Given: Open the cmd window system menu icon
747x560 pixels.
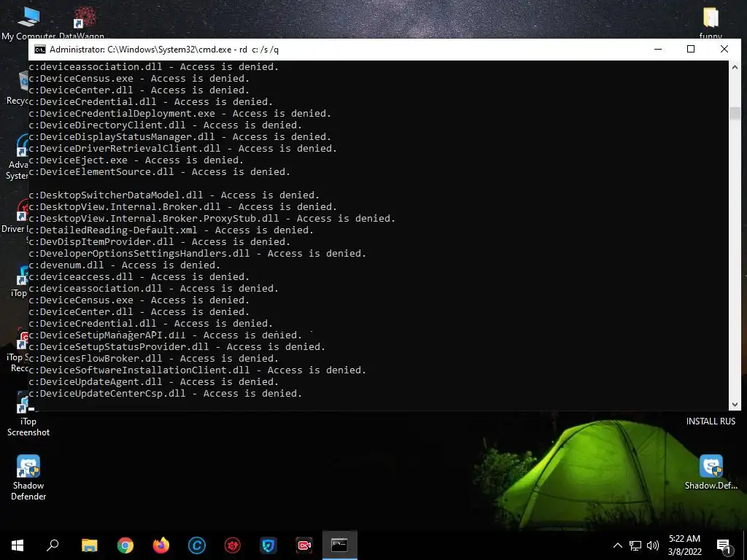Looking at the screenshot, I should (x=40, y=50).
